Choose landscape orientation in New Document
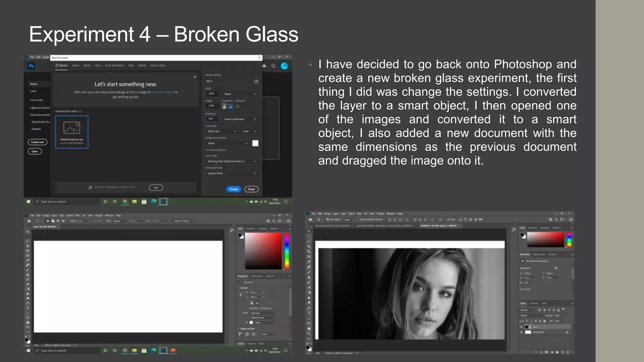Screen dimensions: 644x362 [231, 106]
